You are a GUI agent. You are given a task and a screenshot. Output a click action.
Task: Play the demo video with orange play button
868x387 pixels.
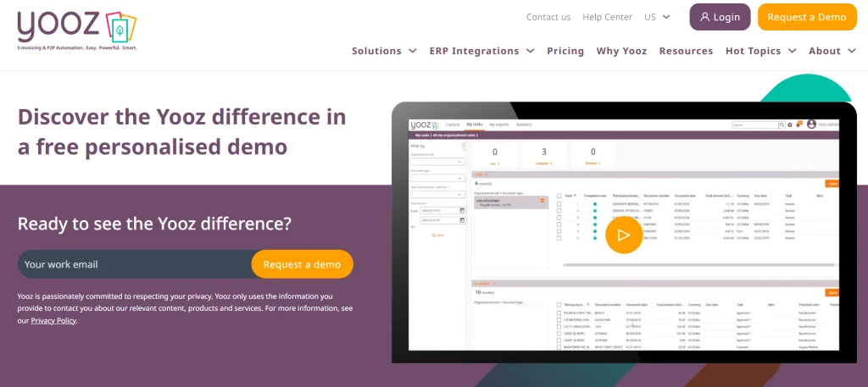click(x=624, y=235)
